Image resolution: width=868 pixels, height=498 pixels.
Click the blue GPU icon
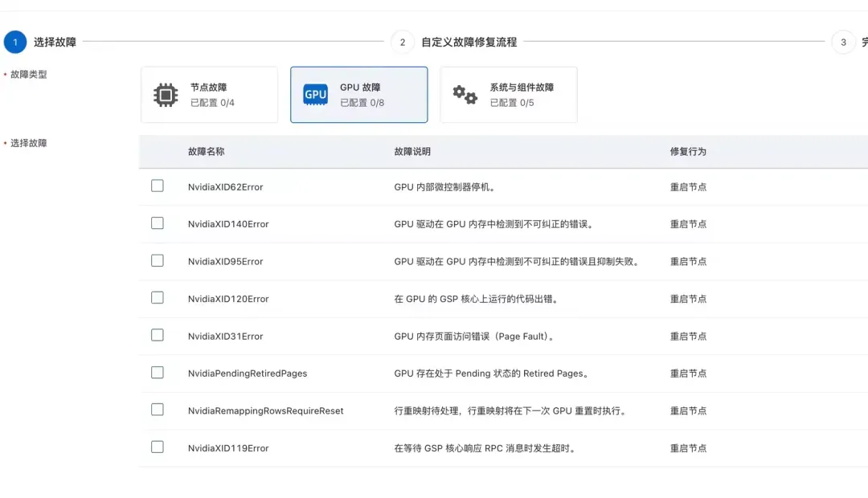315,95
